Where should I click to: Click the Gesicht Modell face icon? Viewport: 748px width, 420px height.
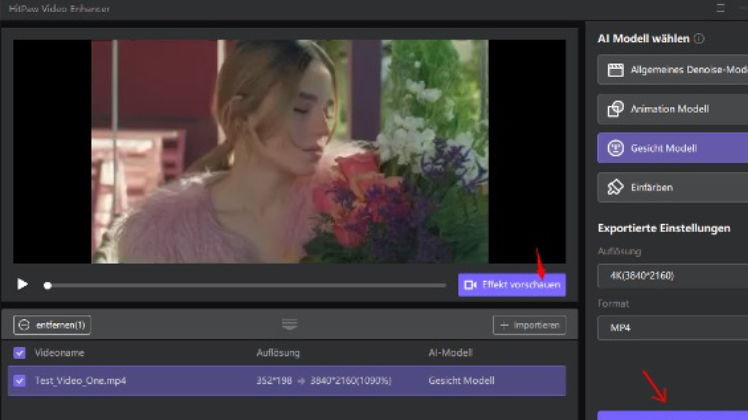click(614, 148)
